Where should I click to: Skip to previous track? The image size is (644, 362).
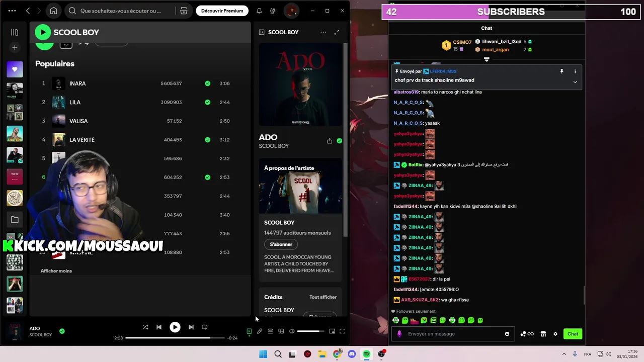(159, 327)
